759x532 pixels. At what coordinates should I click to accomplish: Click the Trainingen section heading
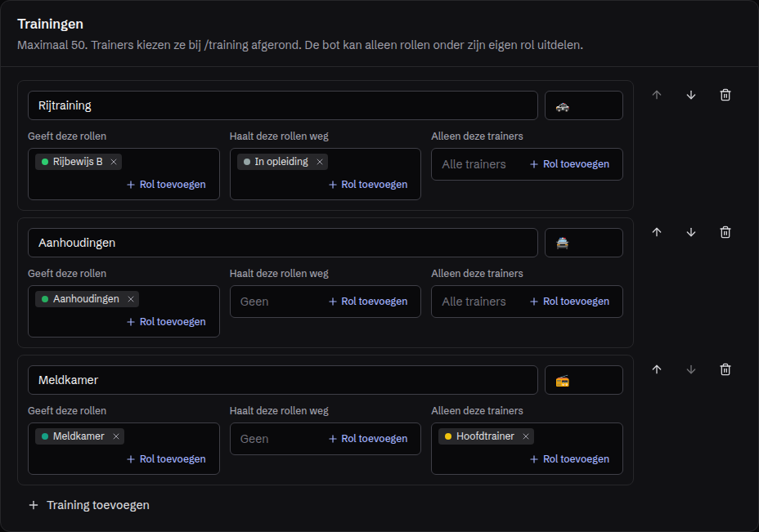coord(51,24)
